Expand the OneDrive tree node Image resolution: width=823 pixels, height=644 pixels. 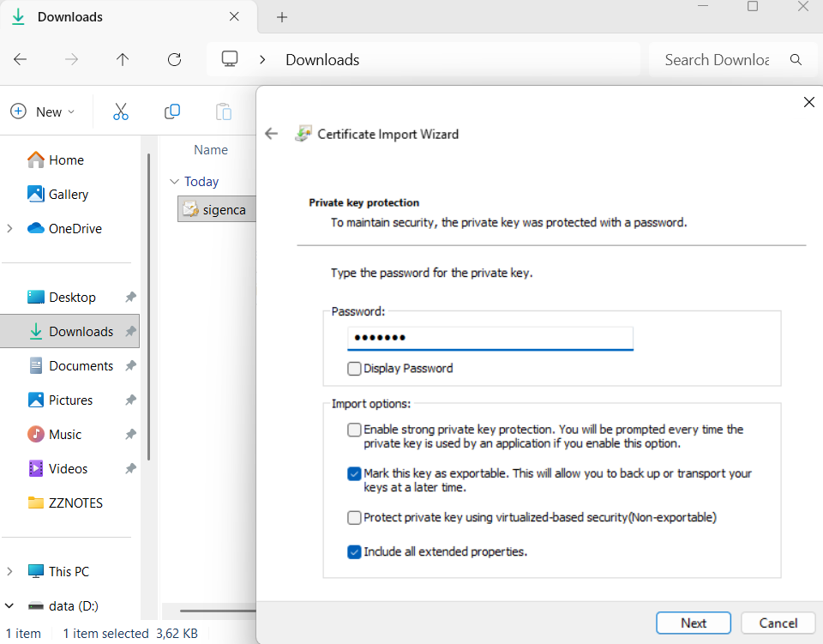click(10, 229)
